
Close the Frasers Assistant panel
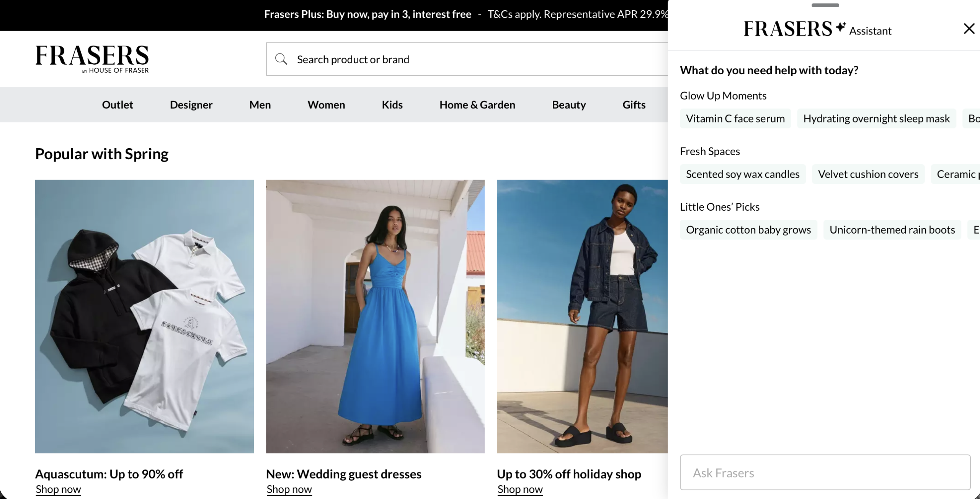click(x=969, y=28)
